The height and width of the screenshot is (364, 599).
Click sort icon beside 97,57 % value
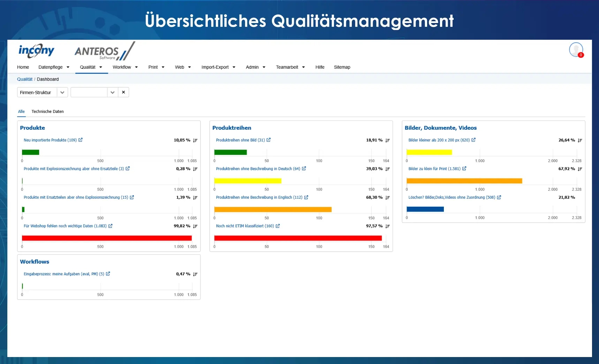pos(387,226)
